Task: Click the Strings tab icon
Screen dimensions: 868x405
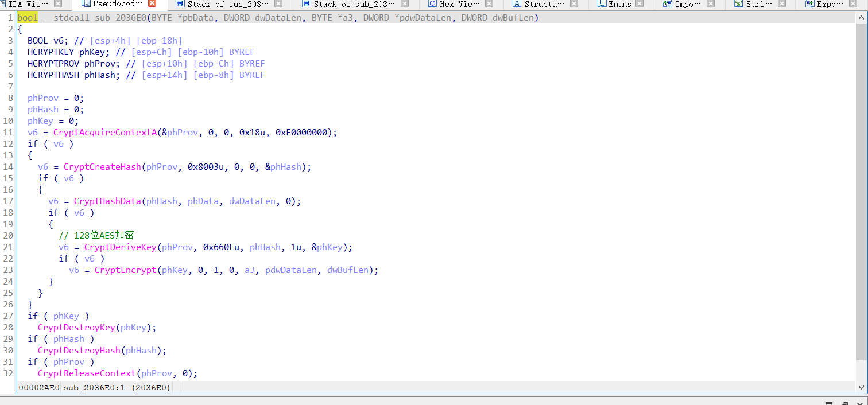Action: tap(738, 4)
